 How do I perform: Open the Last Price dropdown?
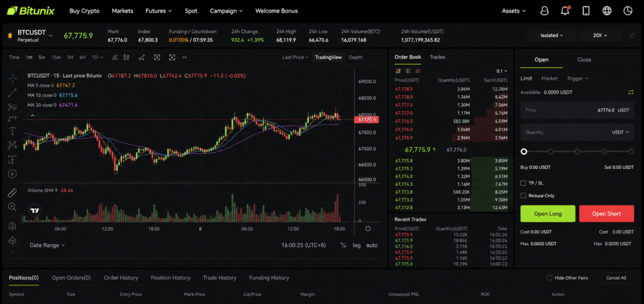[x=296, y=57]
